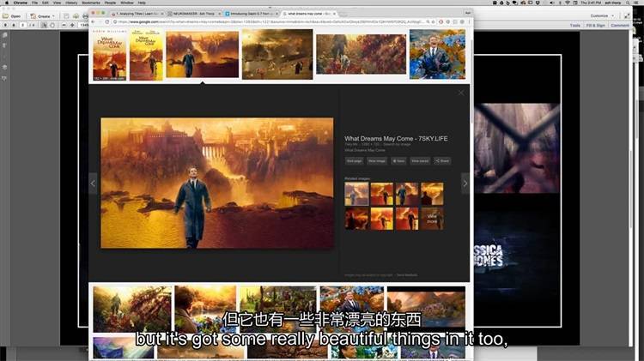
Task: Select the first related image thumbnail
Action: (x=356, y=194)
